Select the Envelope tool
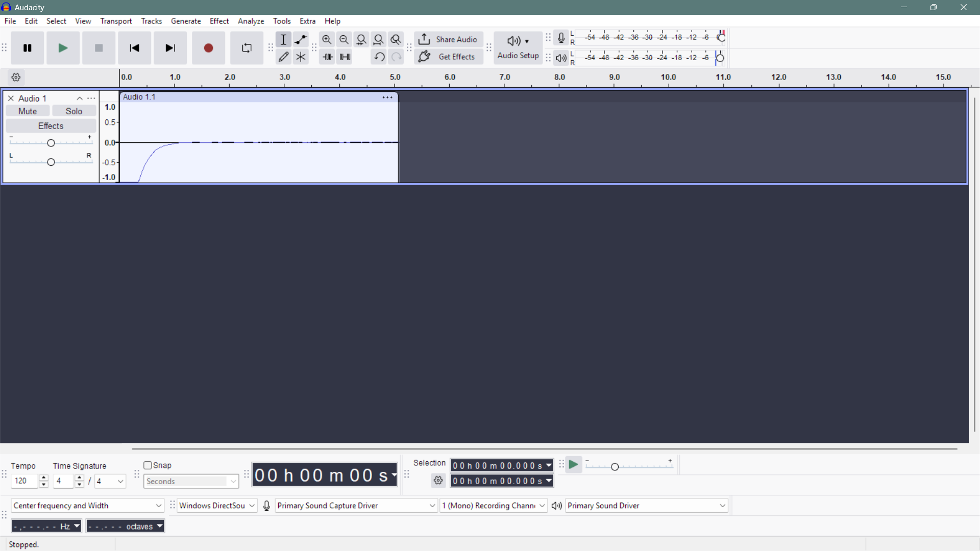 (301, 40)
